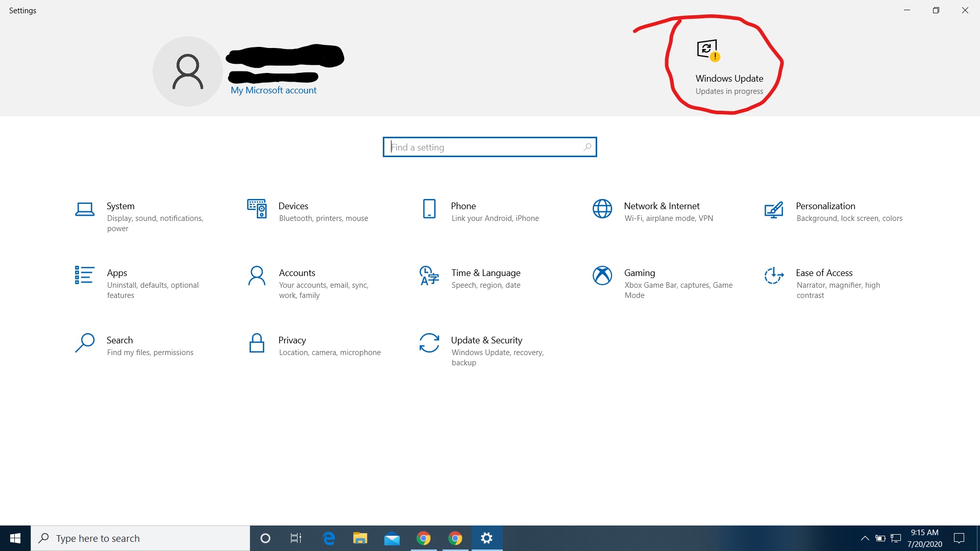Open the Privacy lock icon
Viewport: 980px width, 551px height.
click(257, 343)
